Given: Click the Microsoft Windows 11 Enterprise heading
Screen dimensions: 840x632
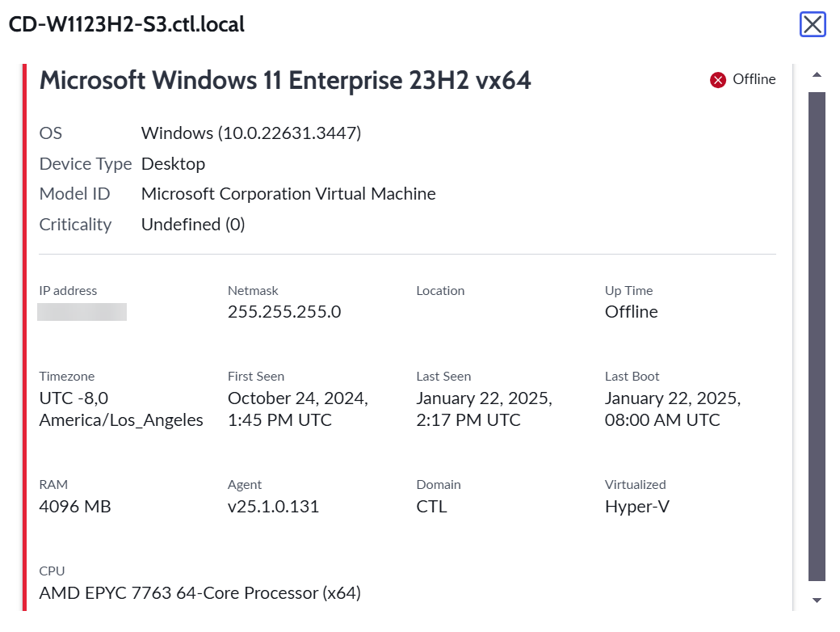Looking at the screenshot, I should [285, 80].
